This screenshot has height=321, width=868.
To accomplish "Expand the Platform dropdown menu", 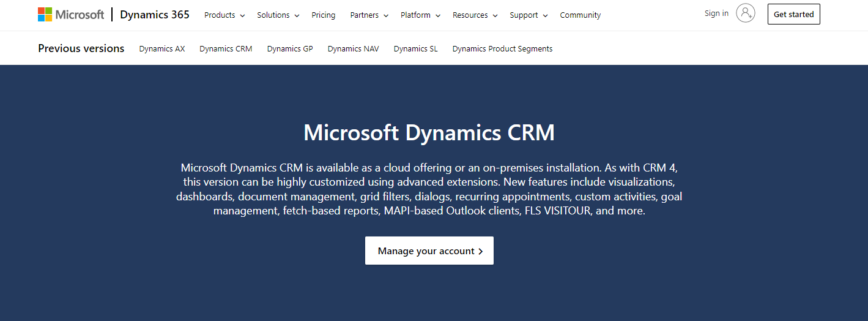I will pyautogui.click(x=421, y=15).
